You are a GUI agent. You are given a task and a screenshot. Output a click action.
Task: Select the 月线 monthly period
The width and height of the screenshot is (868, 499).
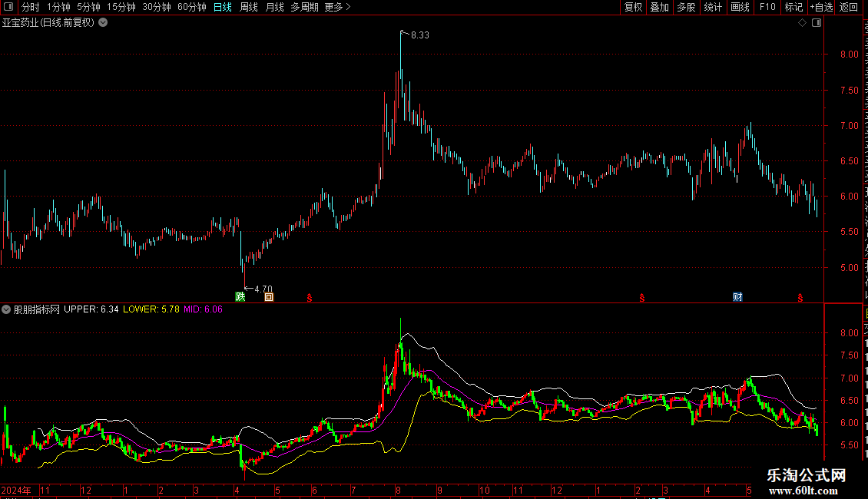point(274,7)
